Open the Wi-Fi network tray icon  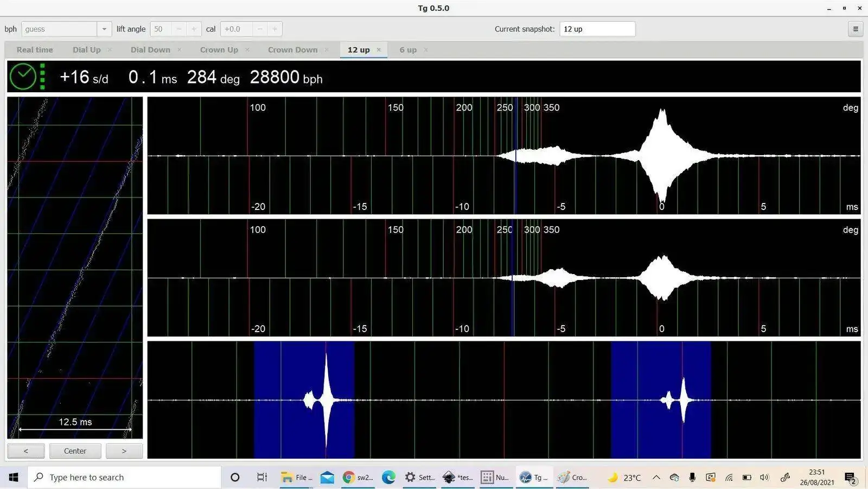pyautogui.click(x=729, y=478)
